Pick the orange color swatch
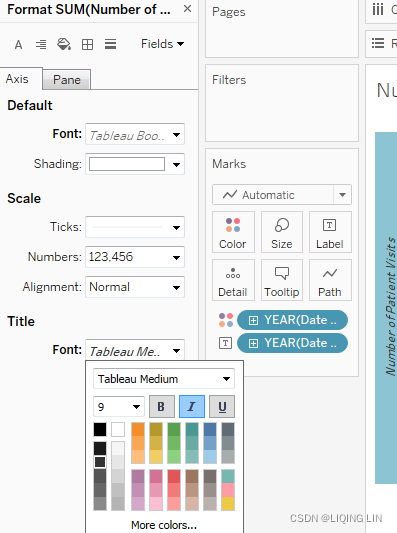Screen dimensions: 397x533 point(138,429)
